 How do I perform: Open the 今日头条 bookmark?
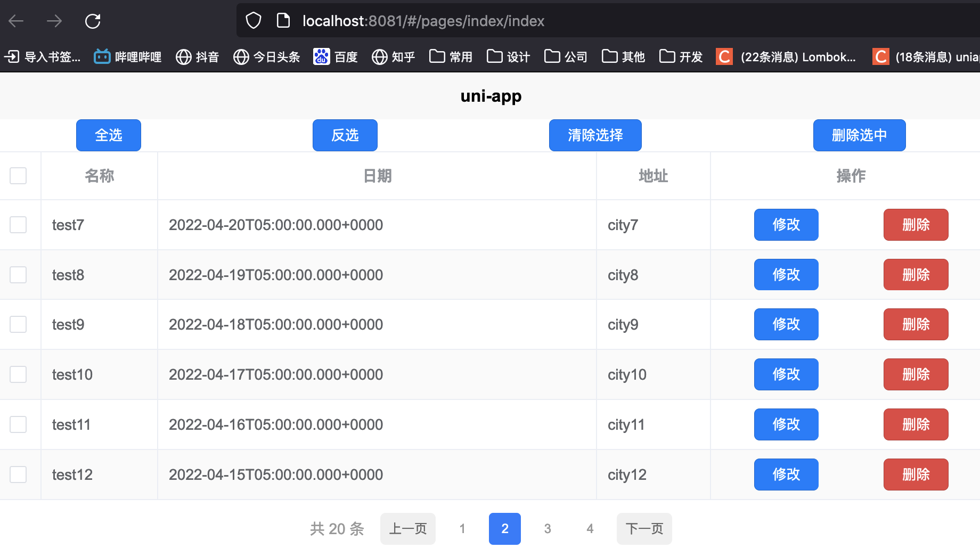(x=266, y=56)
